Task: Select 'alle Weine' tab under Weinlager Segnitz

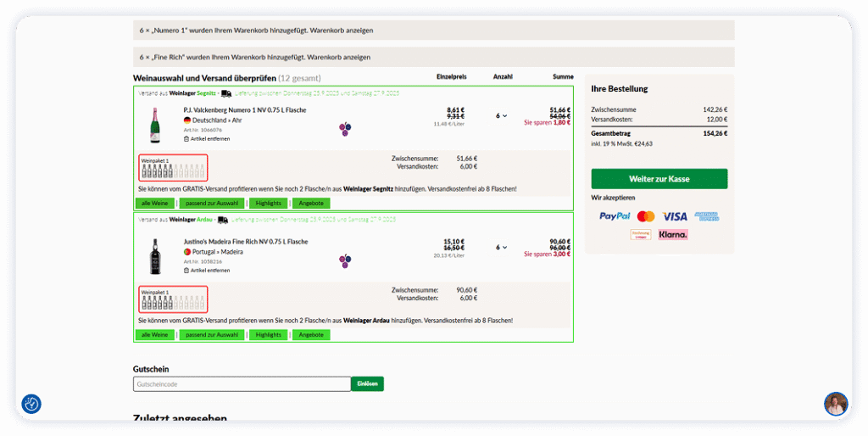Action: [x=155, y=204]
